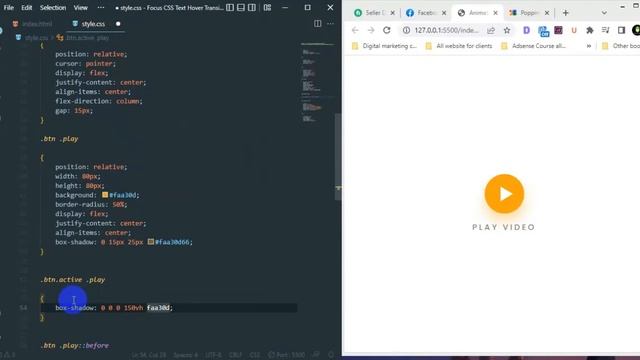Click the CSS language mode status item
This screenshot has width=640, height=360.
pyautogui.click(x=254, y=355)
